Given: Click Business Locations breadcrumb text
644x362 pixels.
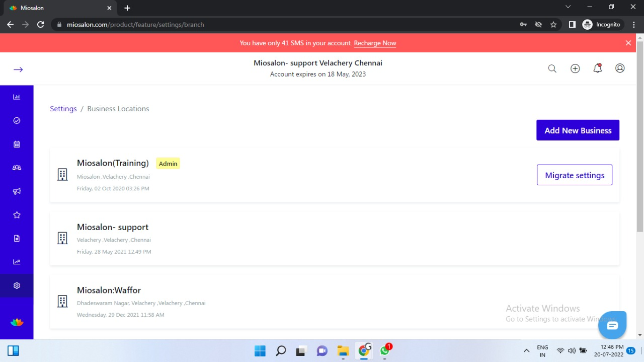Looking at the screenshot, I should (118, 109).
